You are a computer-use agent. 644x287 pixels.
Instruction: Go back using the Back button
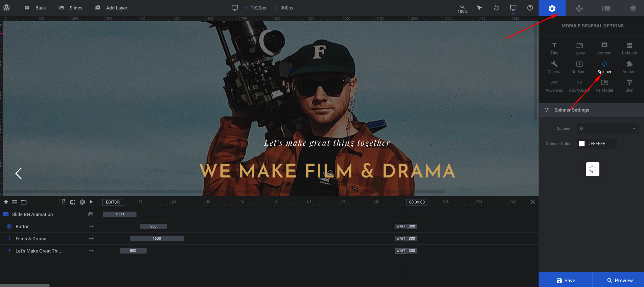click(x=35, y=8)
